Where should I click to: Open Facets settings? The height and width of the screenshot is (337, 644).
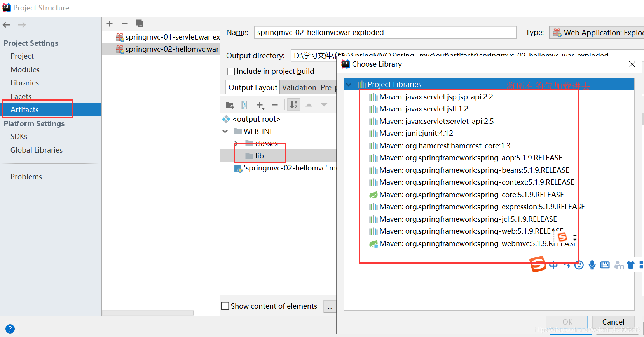click(21, 96)
